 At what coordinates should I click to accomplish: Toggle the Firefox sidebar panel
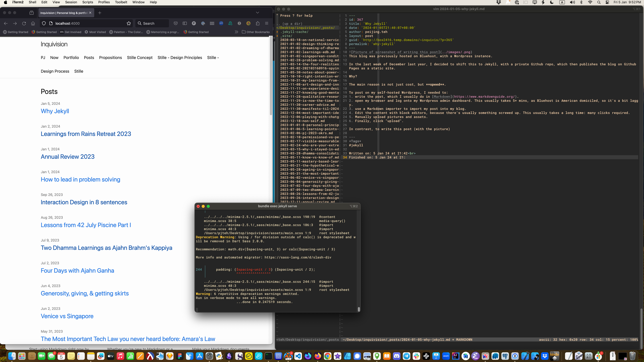[185, 23]
